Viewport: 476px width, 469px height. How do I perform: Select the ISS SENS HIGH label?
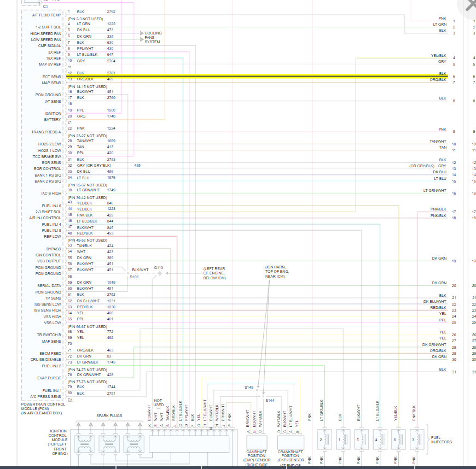(48, 310)
